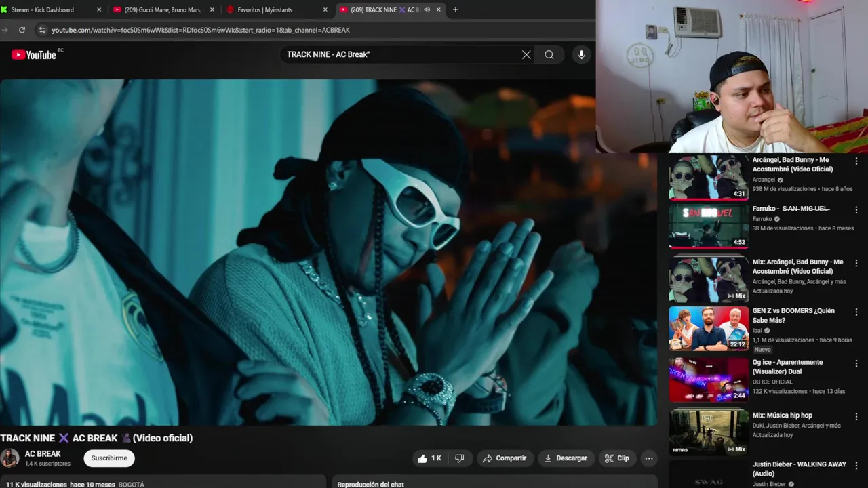Click the browser address bar URL
The width and height of the screenshot is (868, 488).
coord(201,30)
